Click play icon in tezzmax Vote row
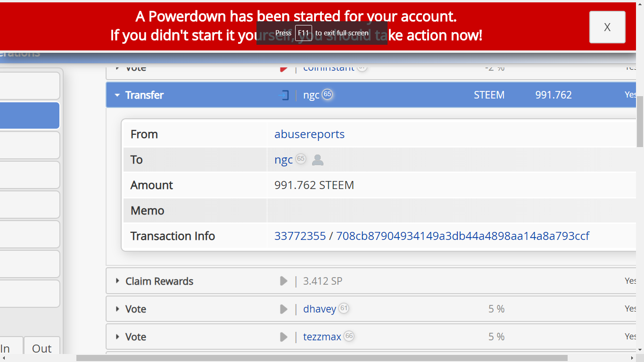The image size is (644, 362). 283,337
